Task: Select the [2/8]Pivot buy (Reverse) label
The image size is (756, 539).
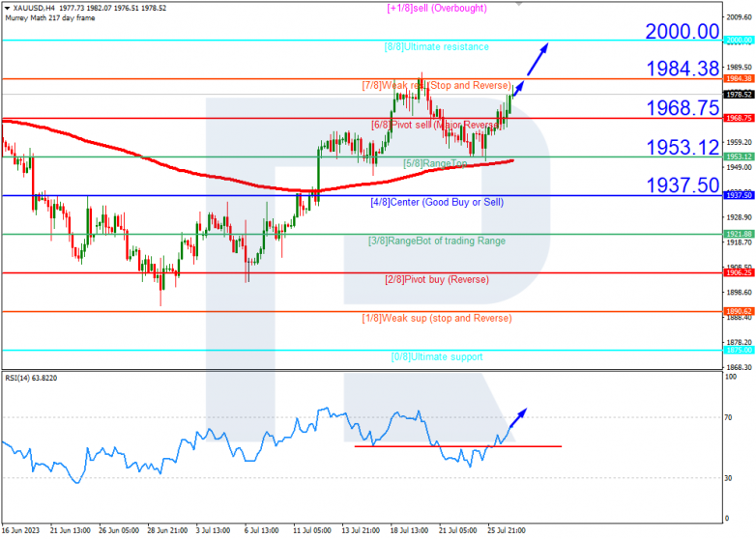Action: point(437,279)
